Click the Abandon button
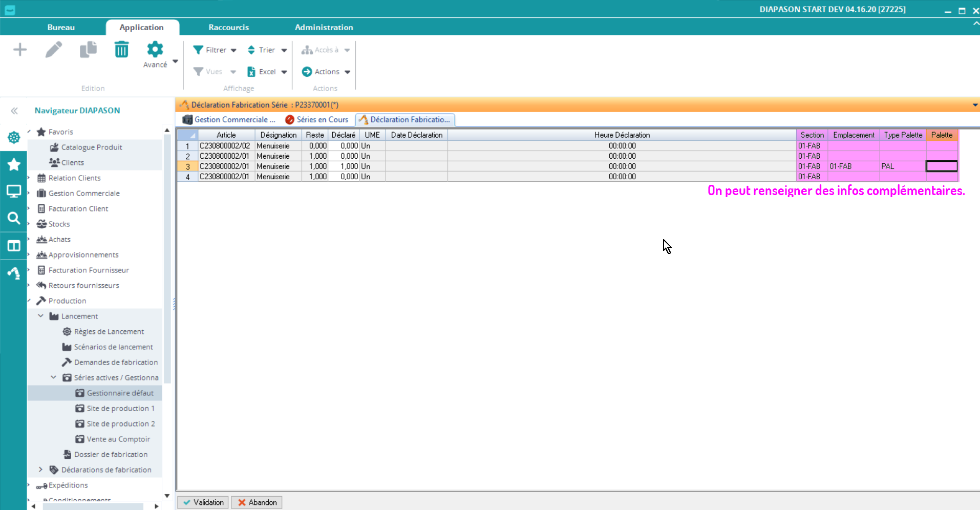The height and width of the screenshot is (510, 980). click(x=257, y=502)
